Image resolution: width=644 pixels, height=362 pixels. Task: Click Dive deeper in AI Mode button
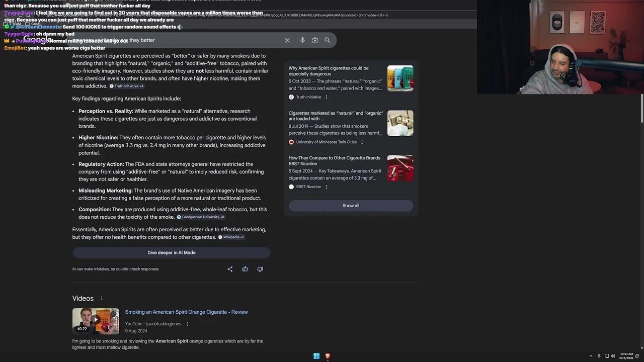172,253
